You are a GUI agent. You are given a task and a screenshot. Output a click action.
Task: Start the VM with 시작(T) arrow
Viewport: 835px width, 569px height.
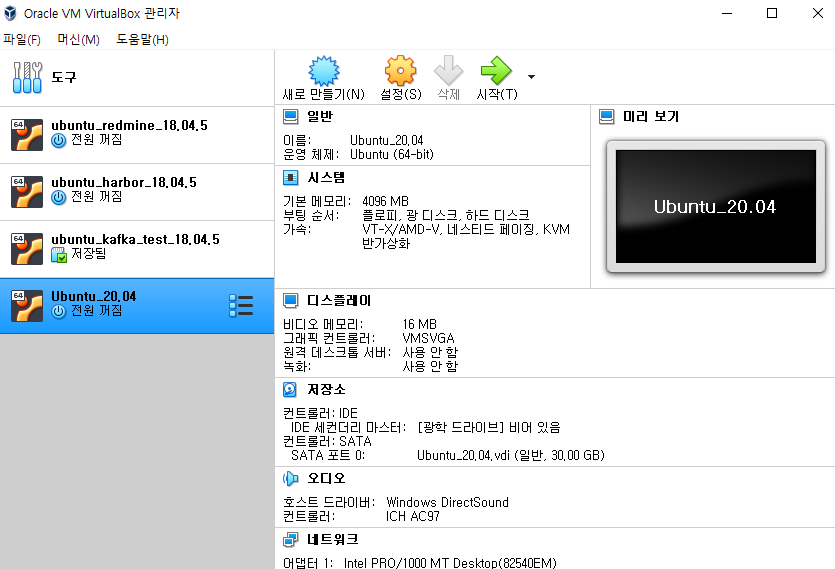click(x=496, y=70)
